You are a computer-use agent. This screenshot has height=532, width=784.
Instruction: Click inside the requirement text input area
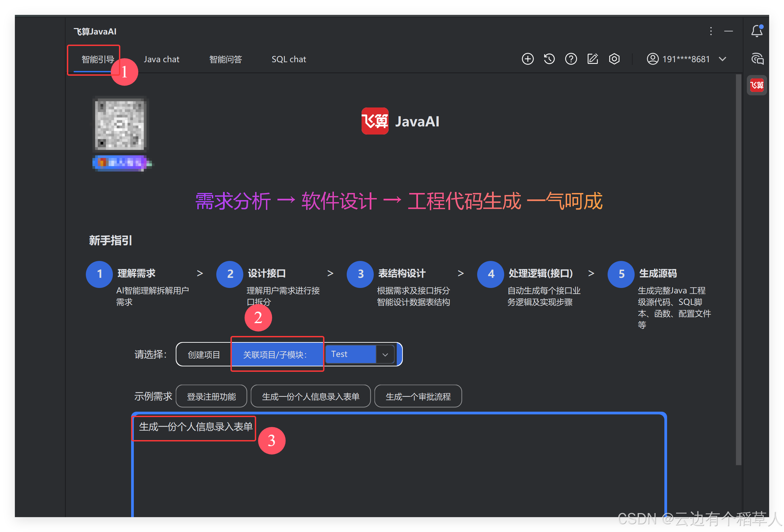399,465
